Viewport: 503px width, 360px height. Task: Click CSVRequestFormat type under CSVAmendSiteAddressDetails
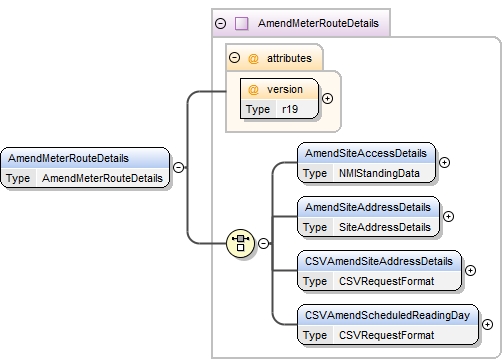click(x=386, y=281)
